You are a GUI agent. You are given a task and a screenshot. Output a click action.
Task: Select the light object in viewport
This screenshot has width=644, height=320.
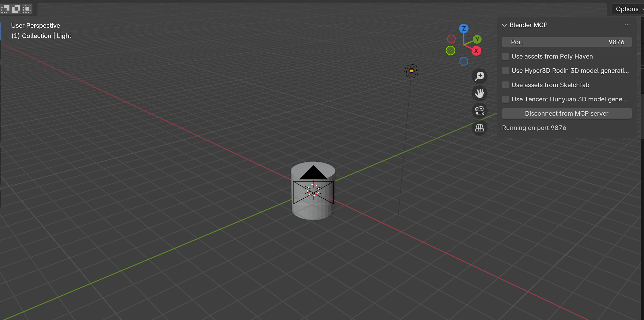pos(411,71)
